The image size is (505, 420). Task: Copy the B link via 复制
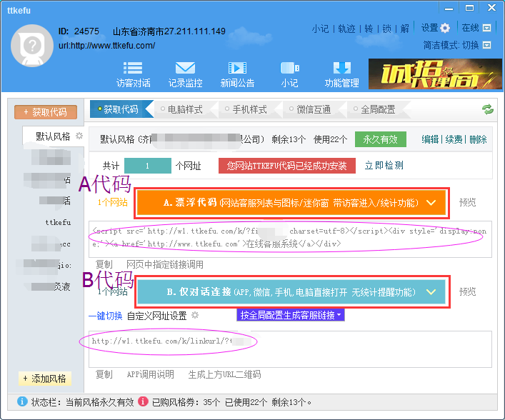[104, 374]
